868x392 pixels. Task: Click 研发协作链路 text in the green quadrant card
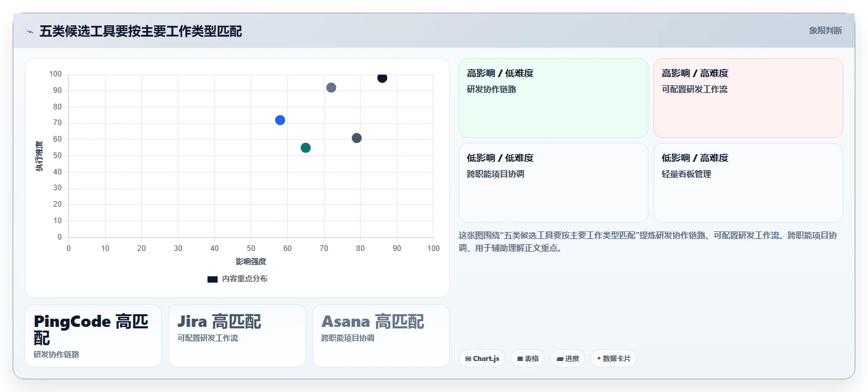(x=492, y=89)
